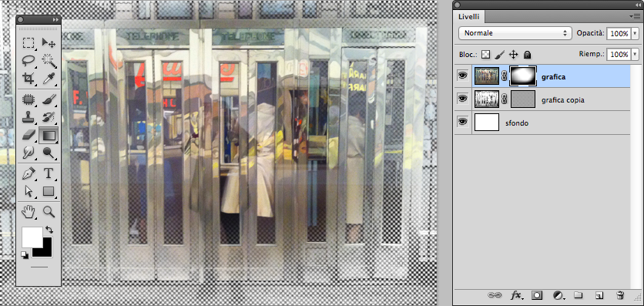Select the Crop tool
This screenshot has height=306, width=644.
[x=29, y=78]
